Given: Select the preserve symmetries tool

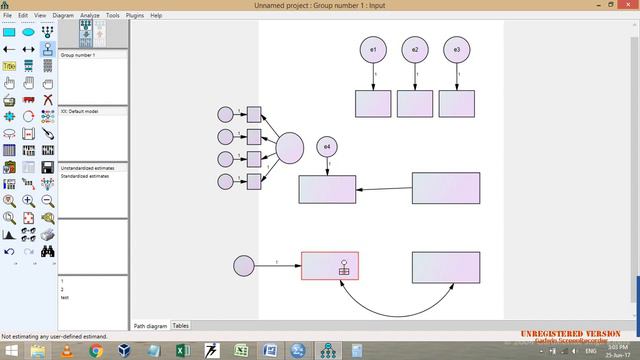Looking at the screenshot, I should click(47, 184).
